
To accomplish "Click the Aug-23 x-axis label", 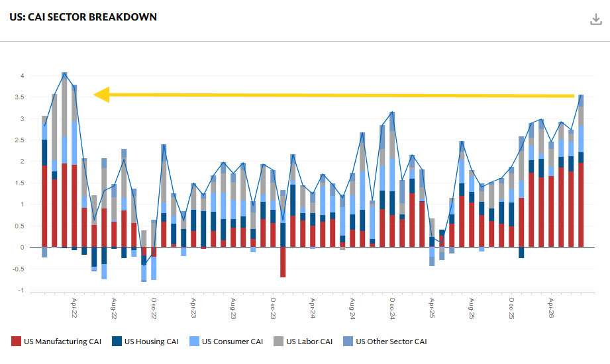I will click(x=233, y=308).
